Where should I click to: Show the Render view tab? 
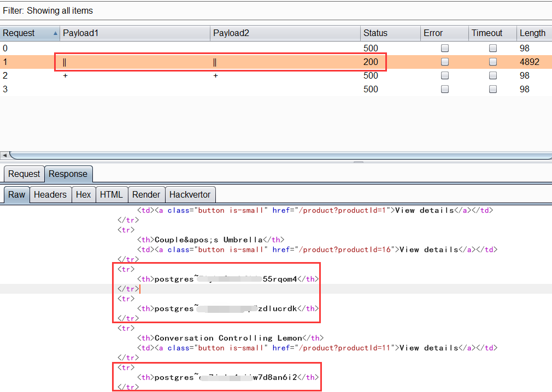(x=146, y=194)
